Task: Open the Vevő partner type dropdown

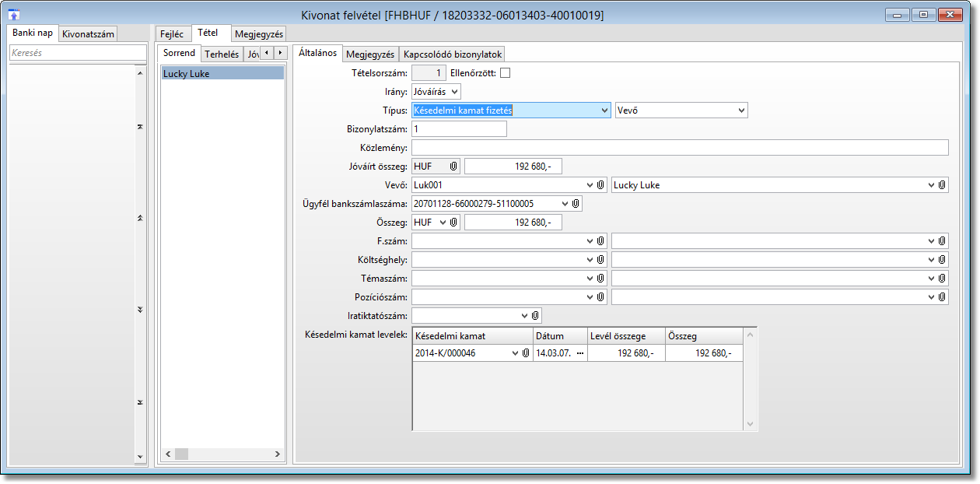Action: (741, 110)
